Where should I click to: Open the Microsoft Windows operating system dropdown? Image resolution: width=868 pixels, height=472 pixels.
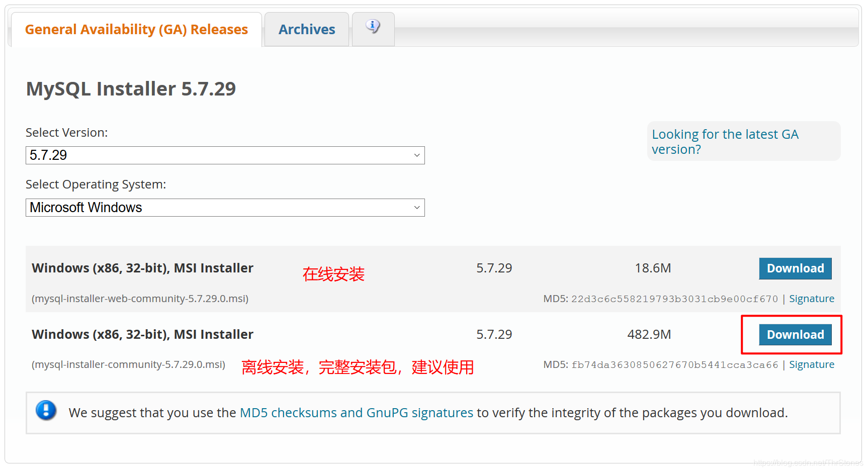[225, 208]
